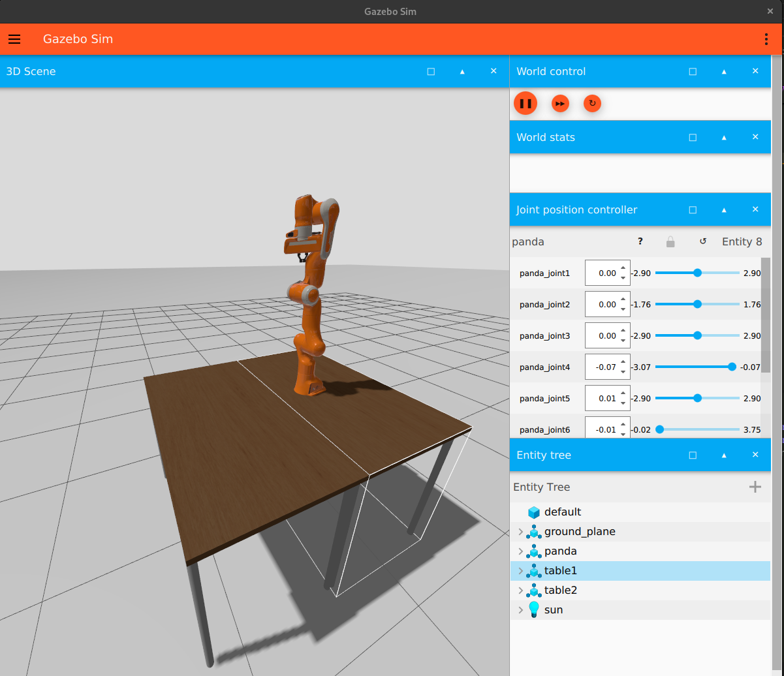Close the World stats panel
Screen dimensions: 784x676
[x=755, y=137]
